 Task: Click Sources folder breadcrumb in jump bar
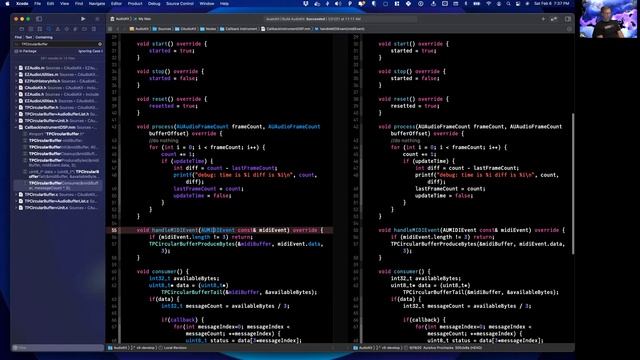coord(162,29)
